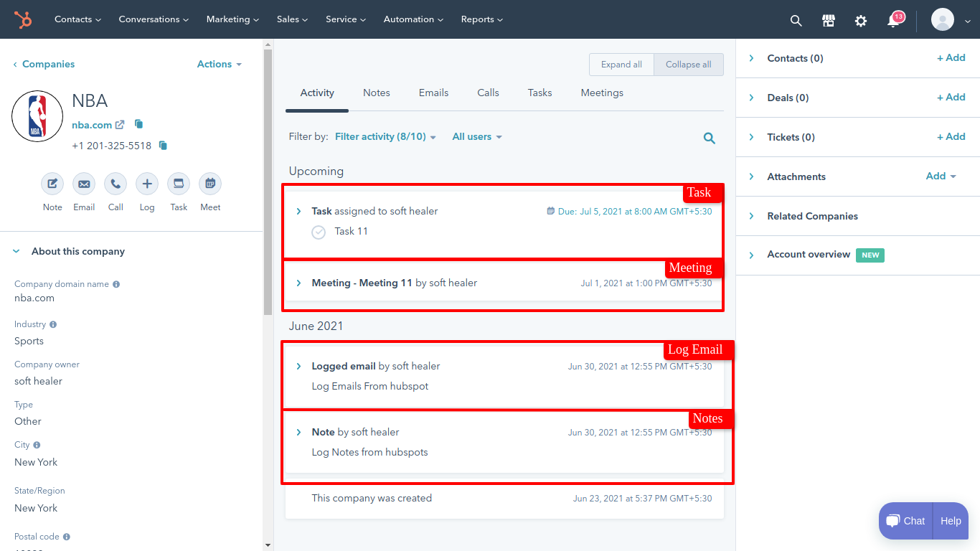Click the NBA company logo
Screen dimensions: 980x551
37,116
